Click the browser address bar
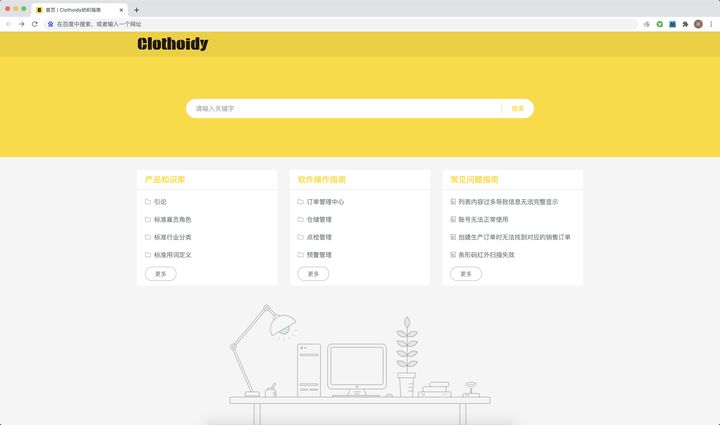This screenshot has width=720, height=425. 341,24
